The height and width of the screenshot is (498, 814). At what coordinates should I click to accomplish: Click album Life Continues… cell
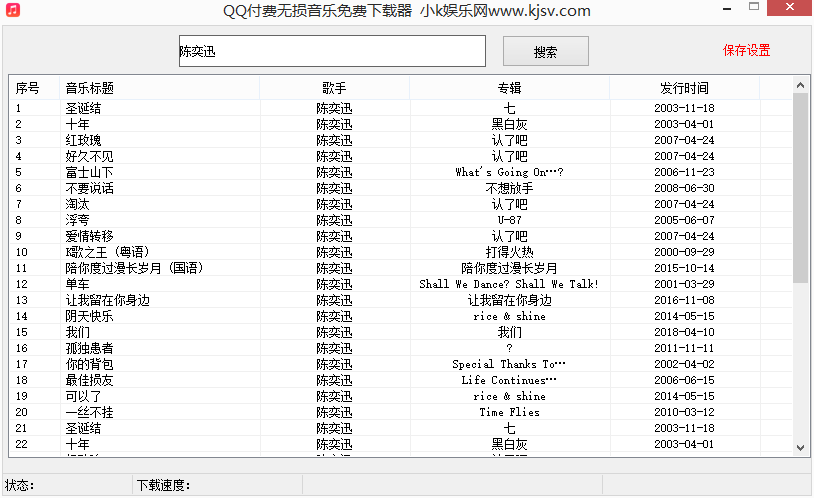509,381
